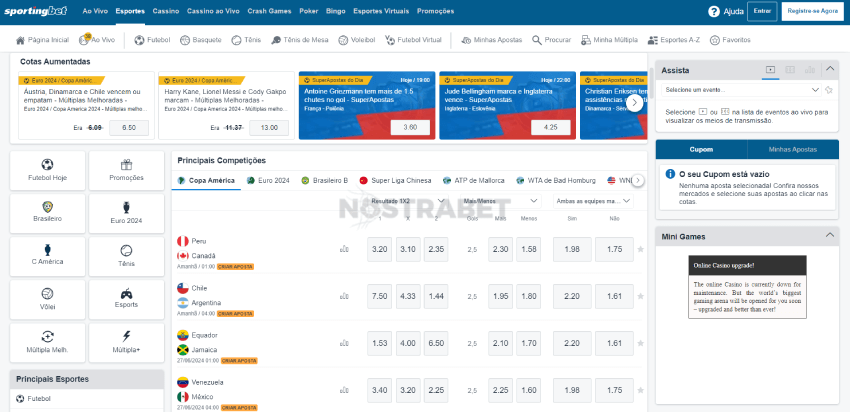Show more competitions with the tab arrow
This screenshot has width=850, height=412.
[638, 180]
